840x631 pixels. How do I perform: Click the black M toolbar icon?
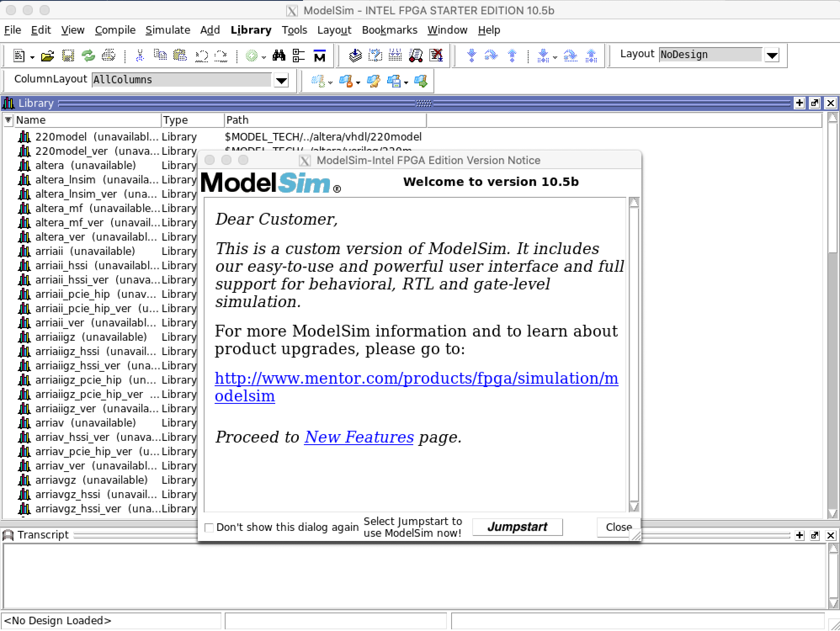(x=319, y=56)
